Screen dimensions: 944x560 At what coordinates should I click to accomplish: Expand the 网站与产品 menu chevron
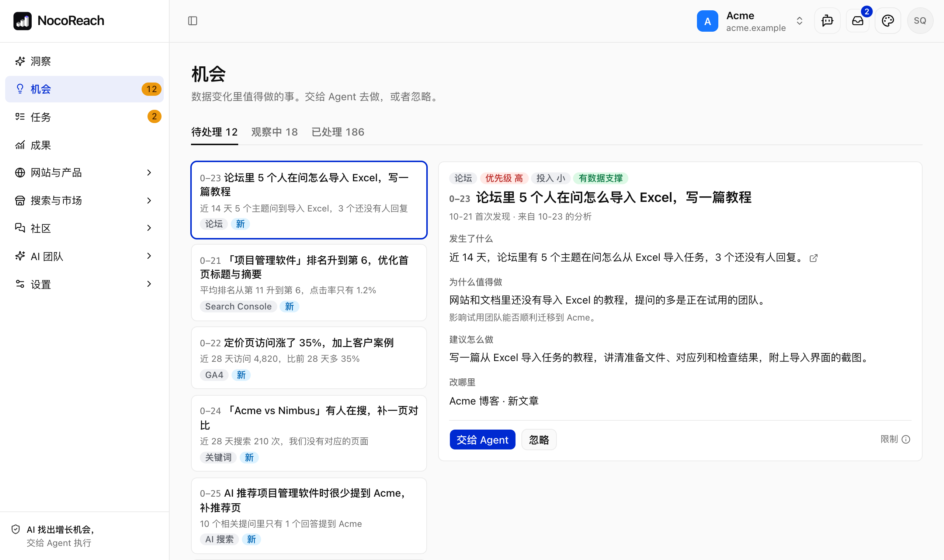click(x=149, y=172)
